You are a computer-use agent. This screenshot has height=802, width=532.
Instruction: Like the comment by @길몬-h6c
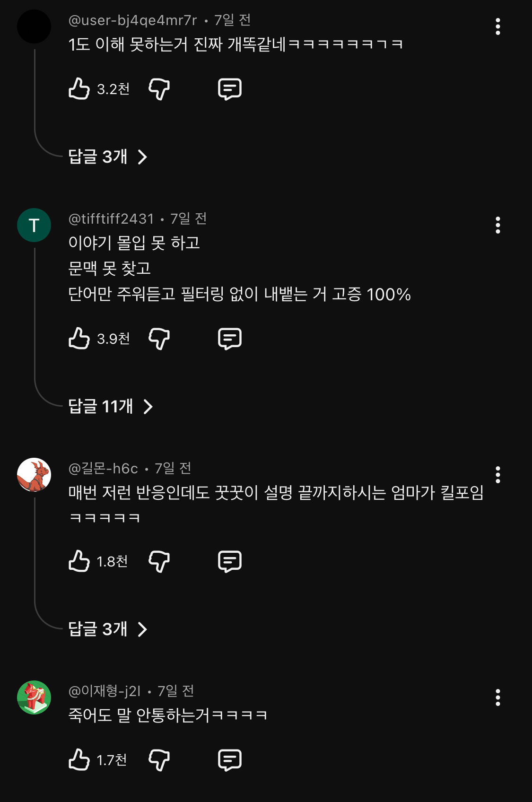pos(79,561)
